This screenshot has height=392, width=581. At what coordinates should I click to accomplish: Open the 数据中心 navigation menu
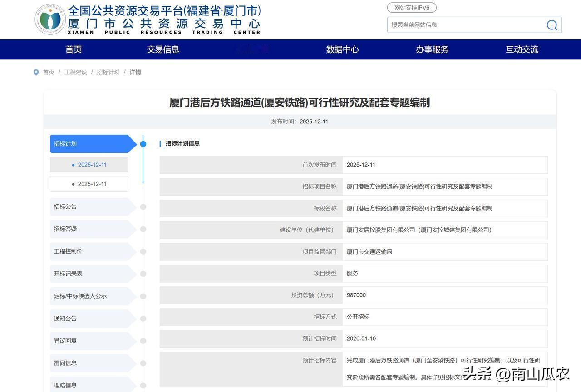[342, 49]
